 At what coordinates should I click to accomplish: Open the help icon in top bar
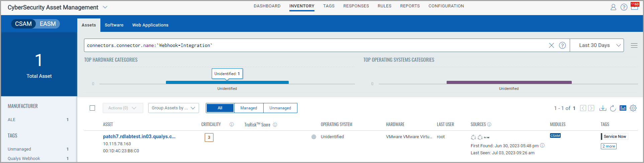click(624, 7)
